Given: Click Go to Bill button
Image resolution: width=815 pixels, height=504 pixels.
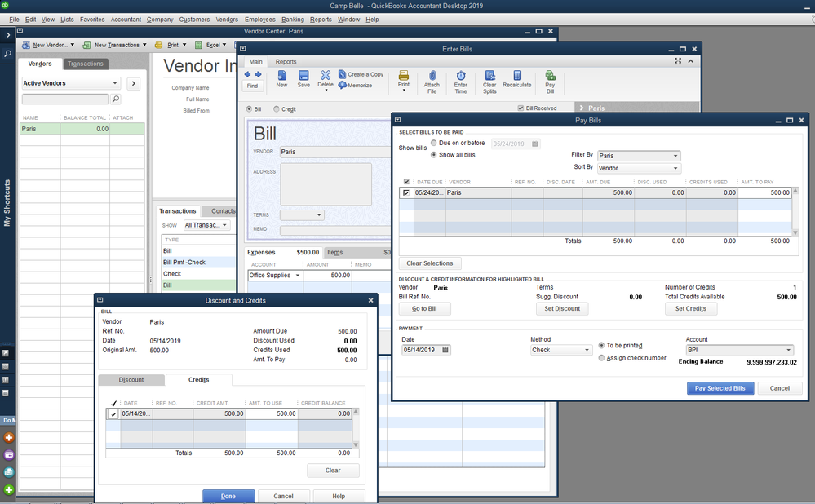Looking at the screenshot, I should point(425,308).
